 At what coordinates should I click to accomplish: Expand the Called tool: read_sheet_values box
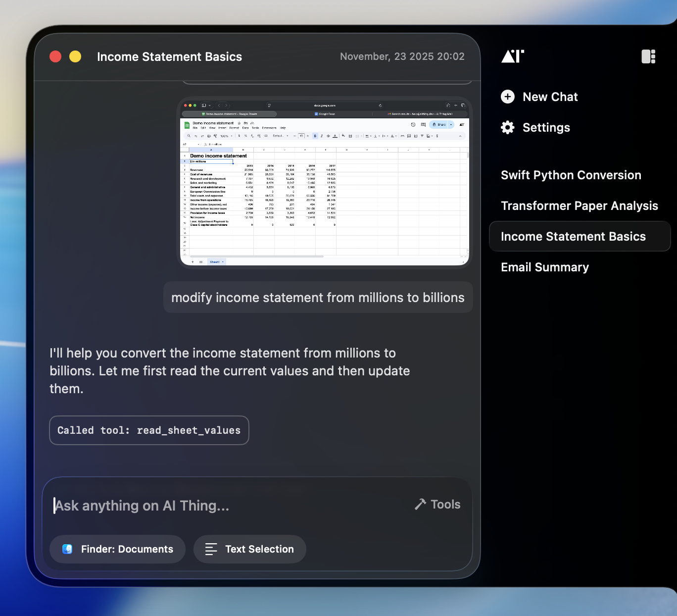tap(149, 430)
